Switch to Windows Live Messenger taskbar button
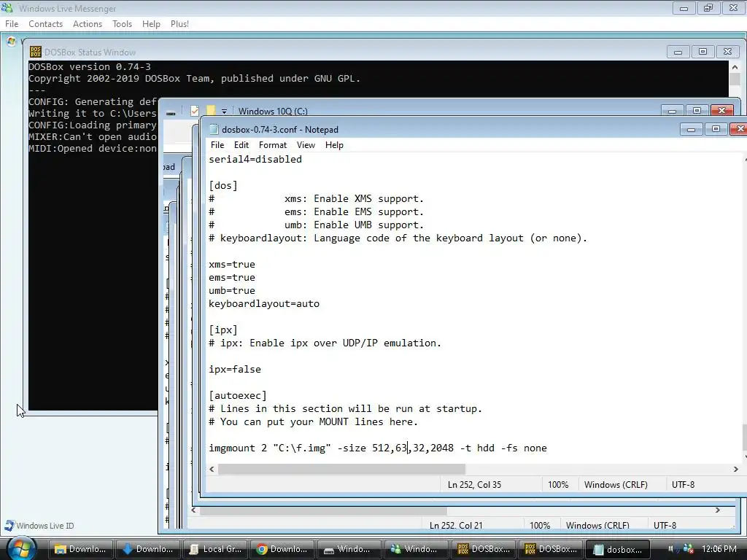The height and width of the screenshot is (560, 747). point(417,549)
